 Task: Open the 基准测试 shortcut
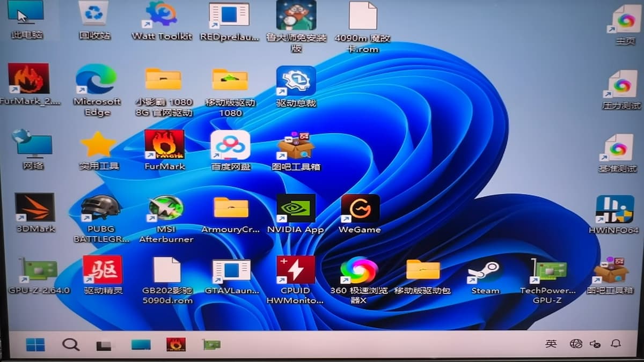(x=618, y=153)
